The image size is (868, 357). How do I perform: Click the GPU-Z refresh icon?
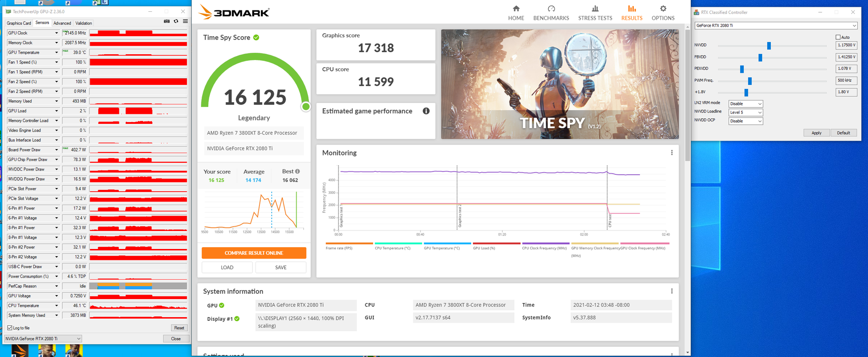[176, 21]
